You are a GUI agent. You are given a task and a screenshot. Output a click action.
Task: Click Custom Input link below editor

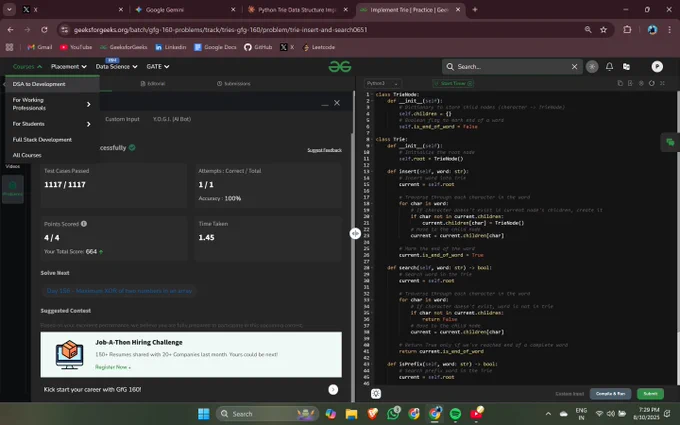click(x=569, y=394)
